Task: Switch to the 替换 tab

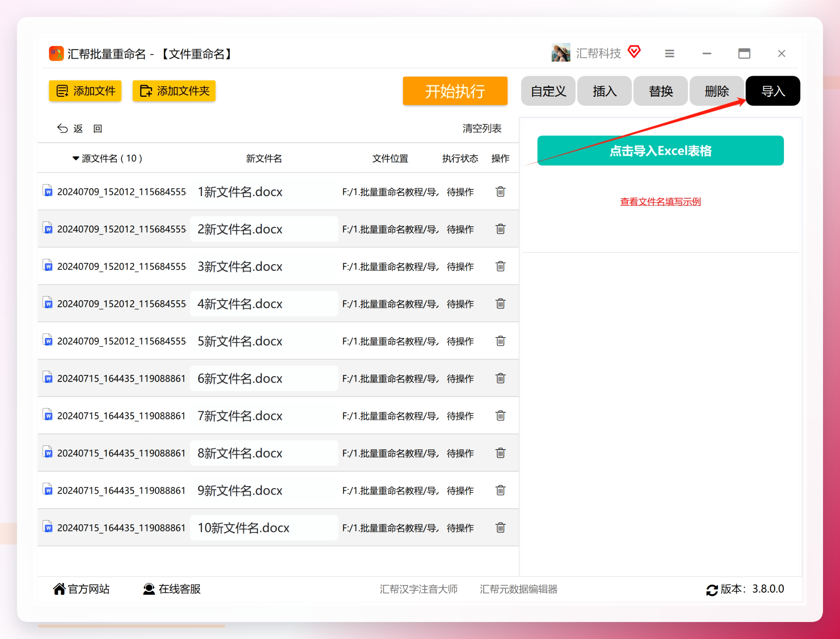Action: (660, 91)
